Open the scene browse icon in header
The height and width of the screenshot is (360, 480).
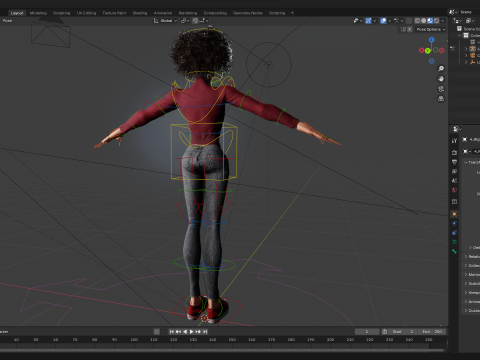453,12
